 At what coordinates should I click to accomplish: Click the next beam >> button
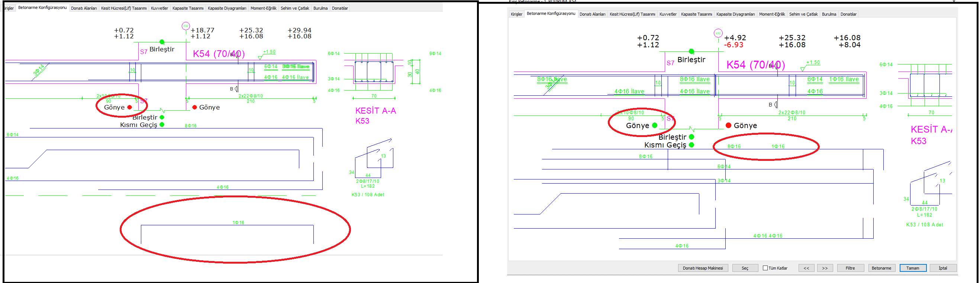click(x=825, y=268)
